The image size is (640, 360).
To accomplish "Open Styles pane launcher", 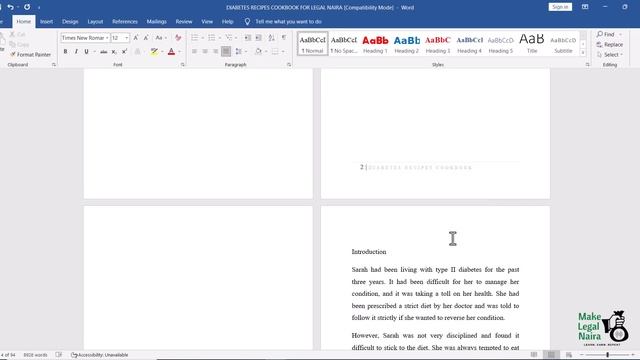I will (587, 64).
